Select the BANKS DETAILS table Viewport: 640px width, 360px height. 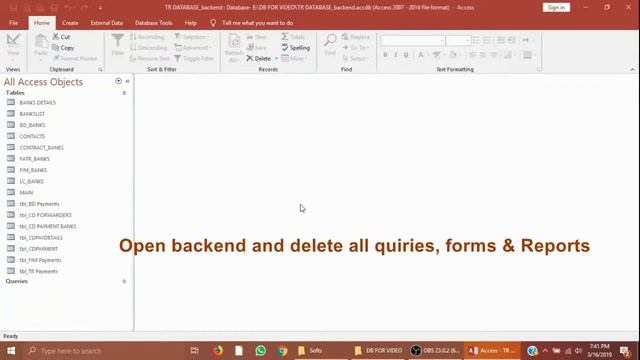click(x=38, y=102)
